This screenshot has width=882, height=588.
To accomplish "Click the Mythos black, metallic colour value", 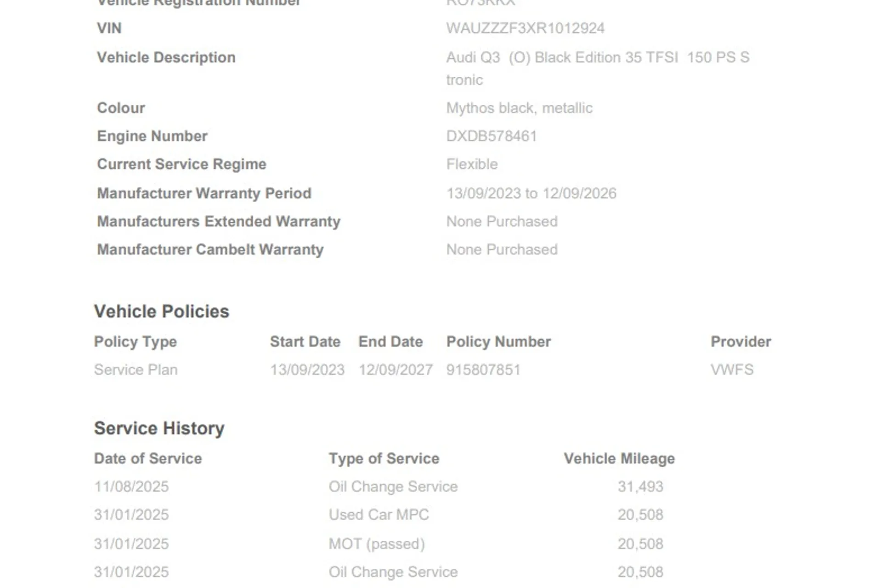I will (519, 108).
